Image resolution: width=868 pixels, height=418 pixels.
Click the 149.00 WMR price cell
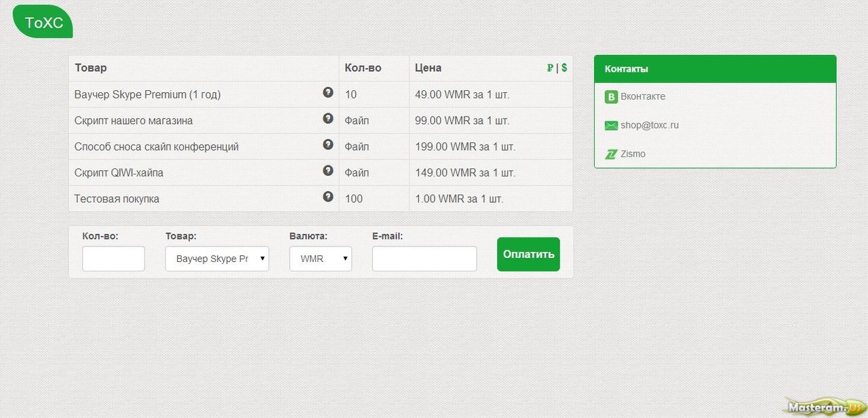(x=491, y=173)
